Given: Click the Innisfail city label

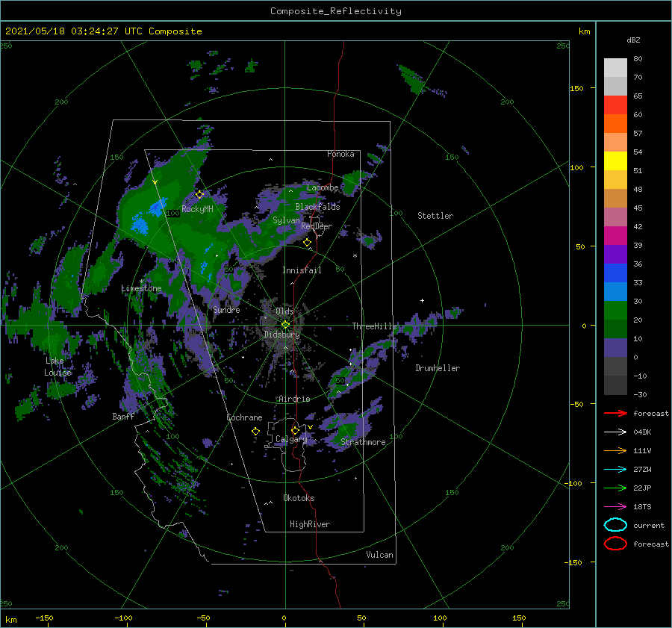Looking at the screenshot, I should tap(302, 270).
